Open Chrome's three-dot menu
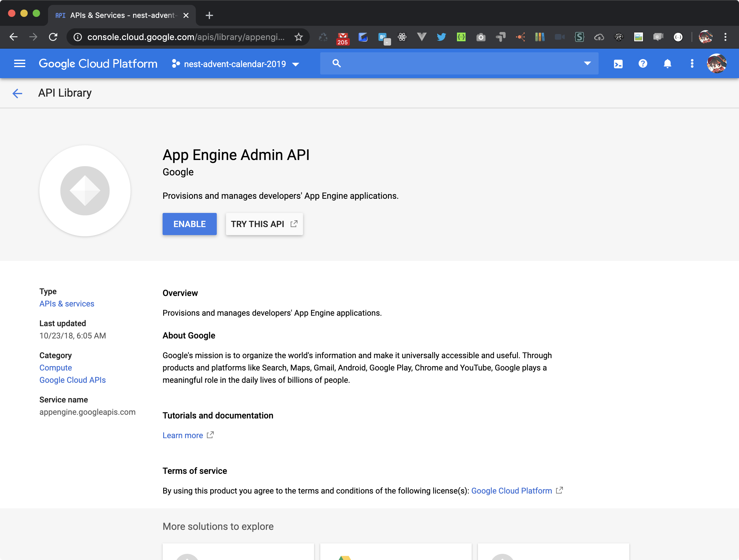 (x=725, y=37)
